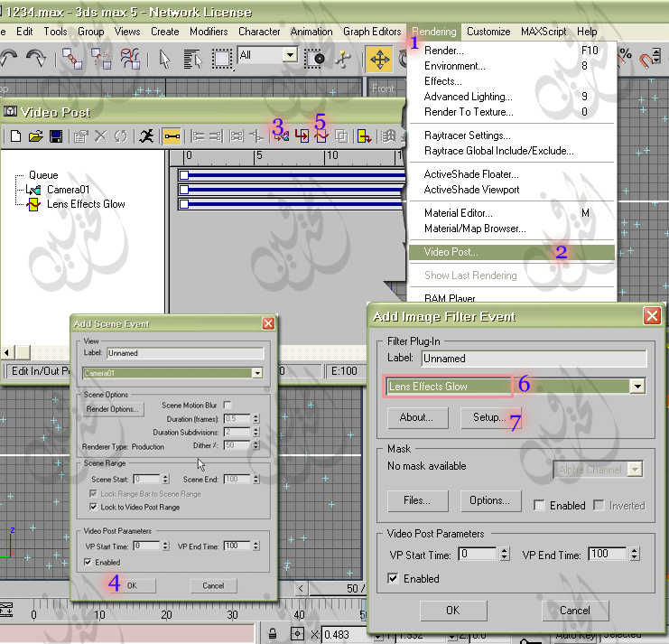This screenshot has width=669, height=644.
Task: Adjust Dither % spinner
Action: pos(256,445)
